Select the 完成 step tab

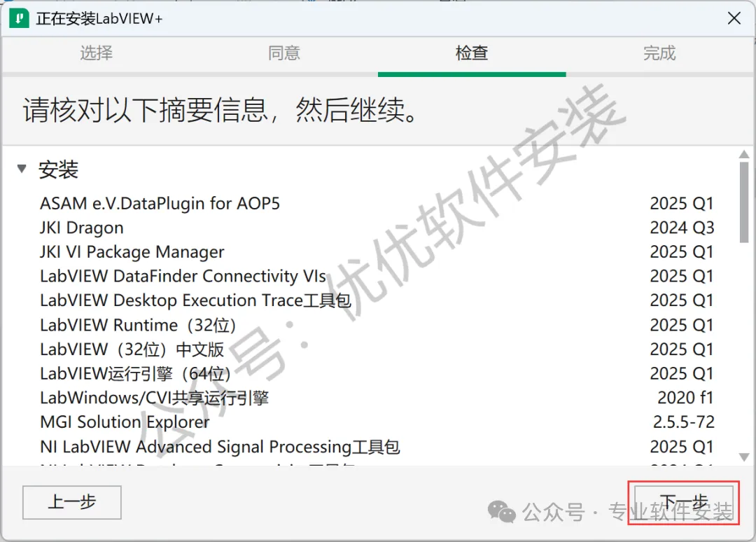(x=659, y=53)
